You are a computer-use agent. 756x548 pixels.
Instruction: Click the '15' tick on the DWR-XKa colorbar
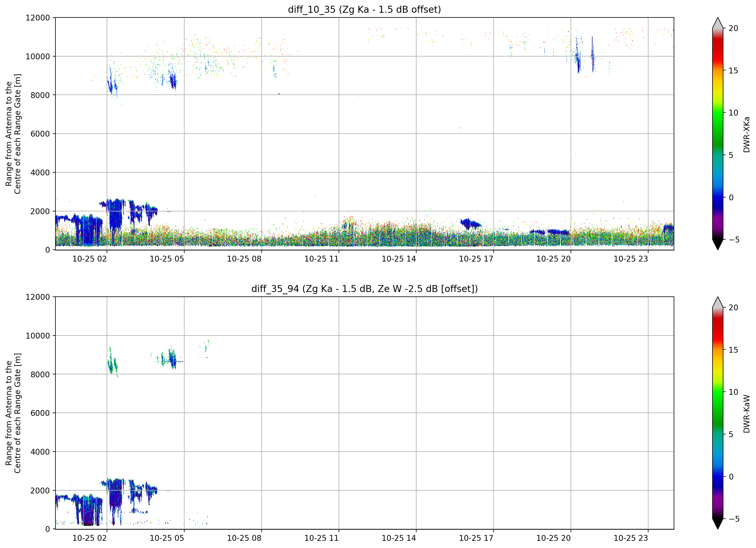[x=733, y=71]
